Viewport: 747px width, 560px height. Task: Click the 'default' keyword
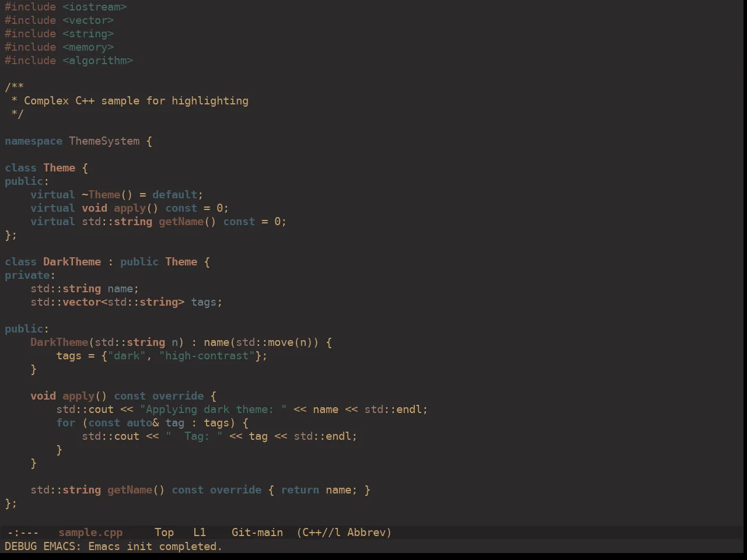click(x=174, y=195)
